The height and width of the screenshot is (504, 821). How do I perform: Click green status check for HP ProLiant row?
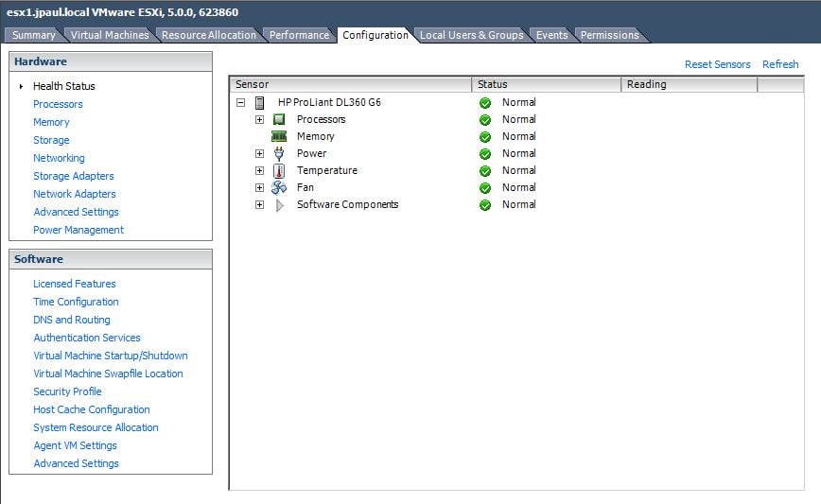485,102
